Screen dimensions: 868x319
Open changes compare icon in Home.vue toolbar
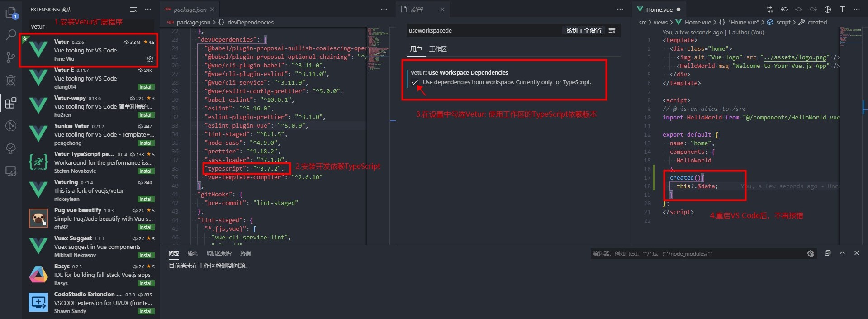point(770,10)
